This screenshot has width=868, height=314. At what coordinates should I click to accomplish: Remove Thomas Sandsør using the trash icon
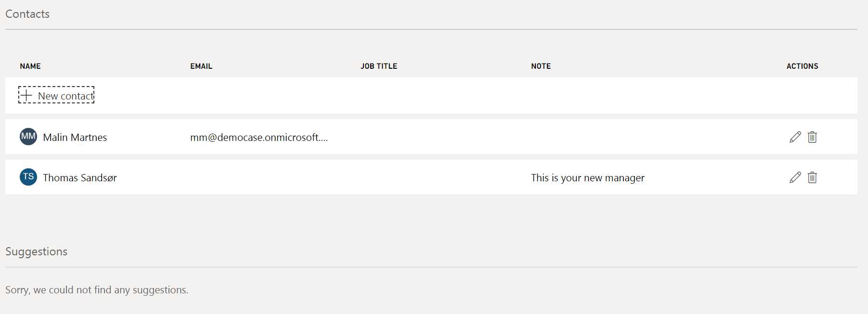[x=812, y=177]
